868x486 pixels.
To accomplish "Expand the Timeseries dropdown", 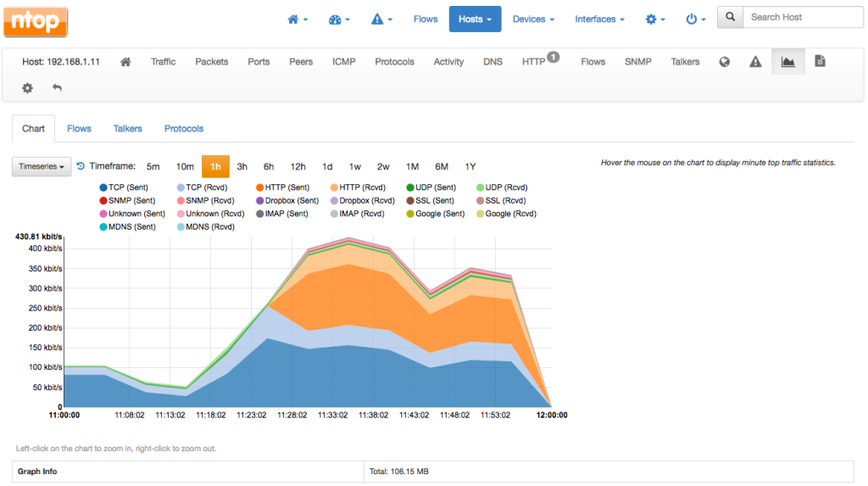I will pos(41,167).
